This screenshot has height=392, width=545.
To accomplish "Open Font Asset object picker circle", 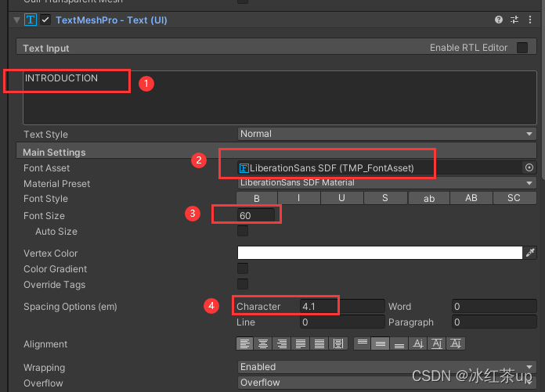I will [x=529, y=167].
